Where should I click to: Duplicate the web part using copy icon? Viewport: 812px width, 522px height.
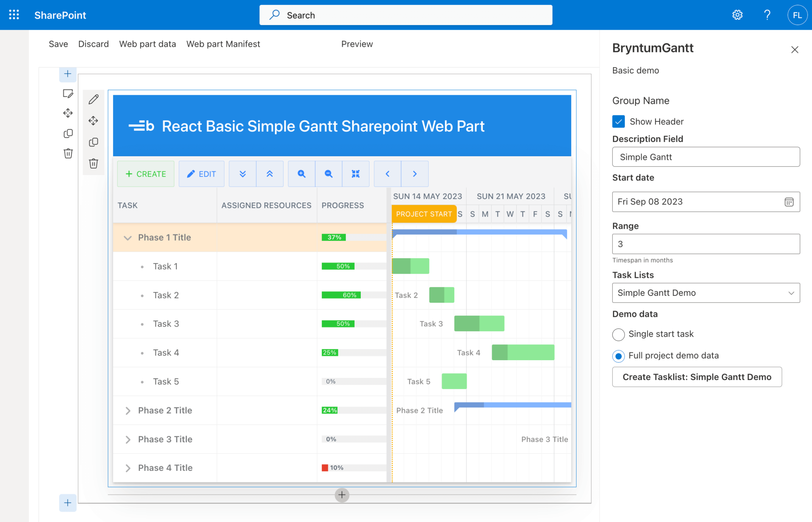click(94, 142)
